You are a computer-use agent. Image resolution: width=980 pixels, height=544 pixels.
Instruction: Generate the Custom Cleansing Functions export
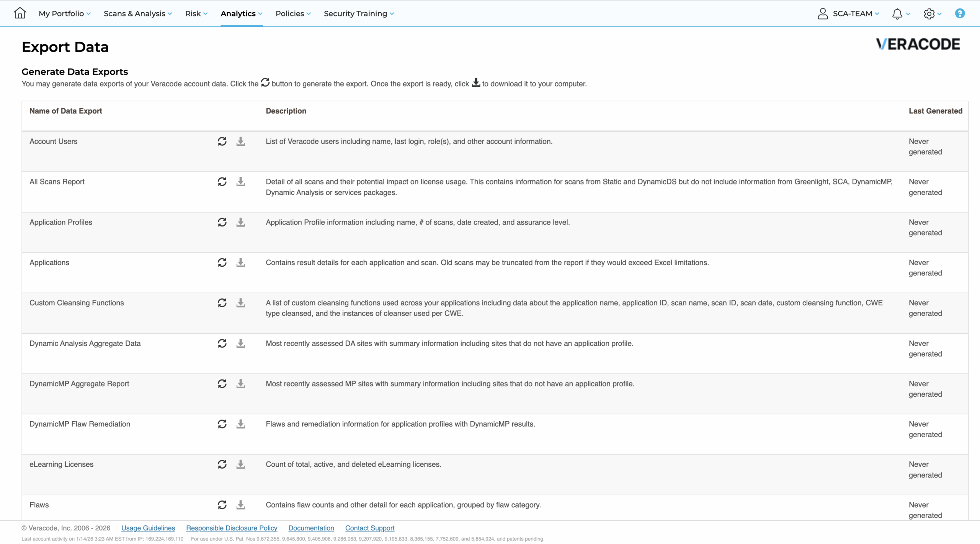[x=222, y=303]
